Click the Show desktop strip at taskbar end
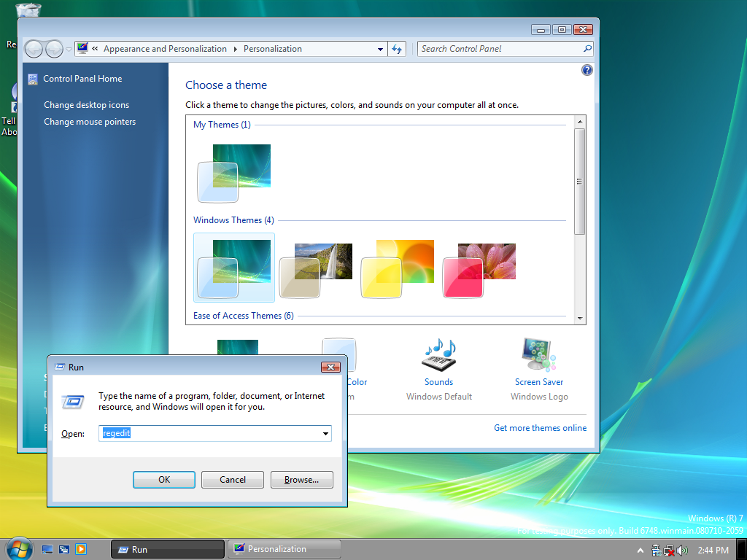Viewport: 747px width, 560px height. coord(741,549)
